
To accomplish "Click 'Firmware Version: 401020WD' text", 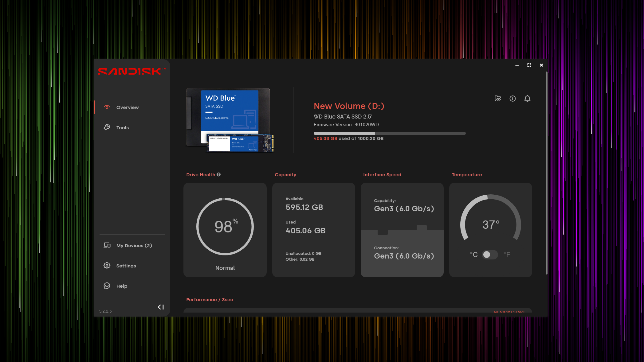I will 346,124.
